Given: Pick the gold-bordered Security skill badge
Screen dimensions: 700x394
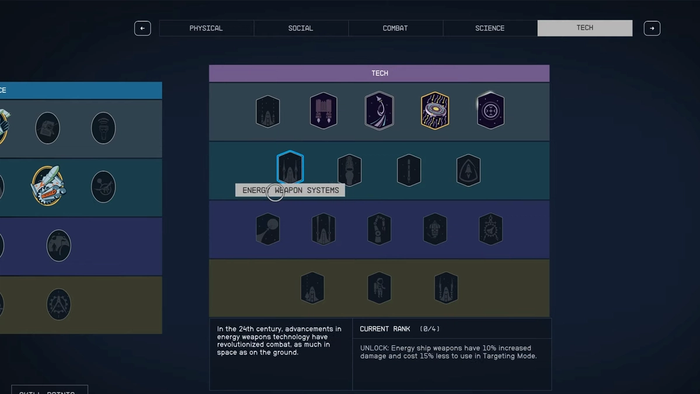Looking at the screenshot, I should tap(435, 111).
